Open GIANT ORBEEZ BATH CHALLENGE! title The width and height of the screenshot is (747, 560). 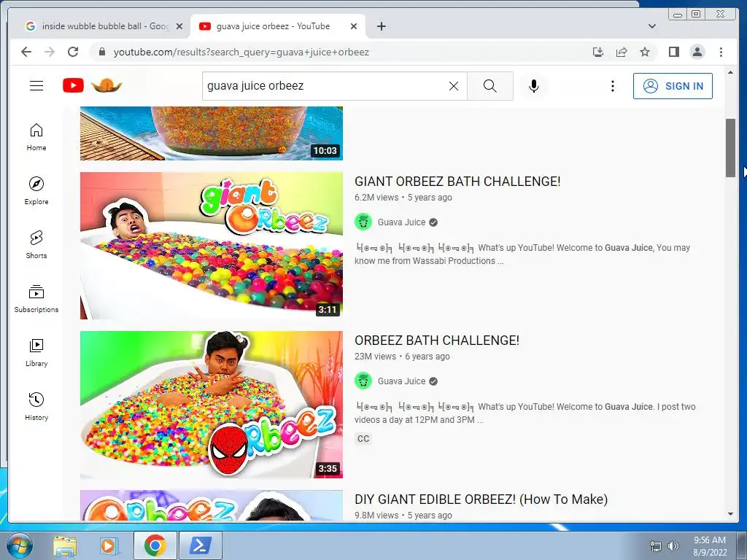coord(457,182)
